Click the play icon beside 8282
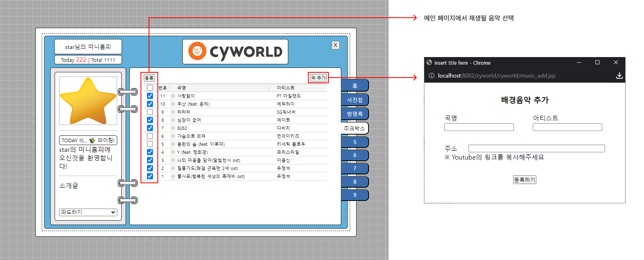The image size is (644, 260). [173, 128]
